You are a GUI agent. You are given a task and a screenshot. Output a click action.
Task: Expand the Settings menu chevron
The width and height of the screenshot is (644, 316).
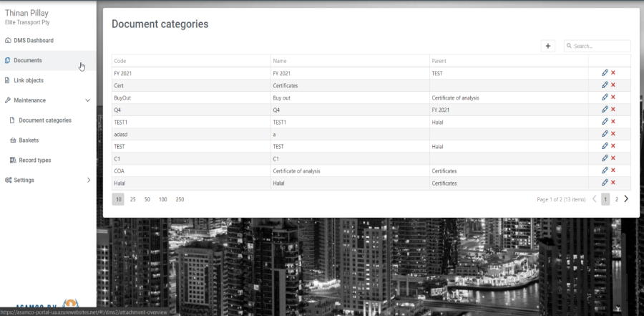[89, 180]
